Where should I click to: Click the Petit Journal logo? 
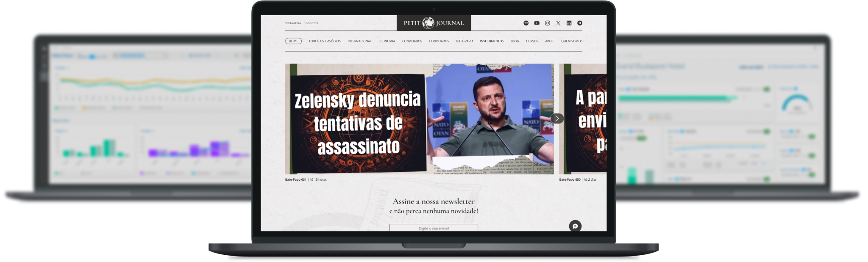coord(434,23)
